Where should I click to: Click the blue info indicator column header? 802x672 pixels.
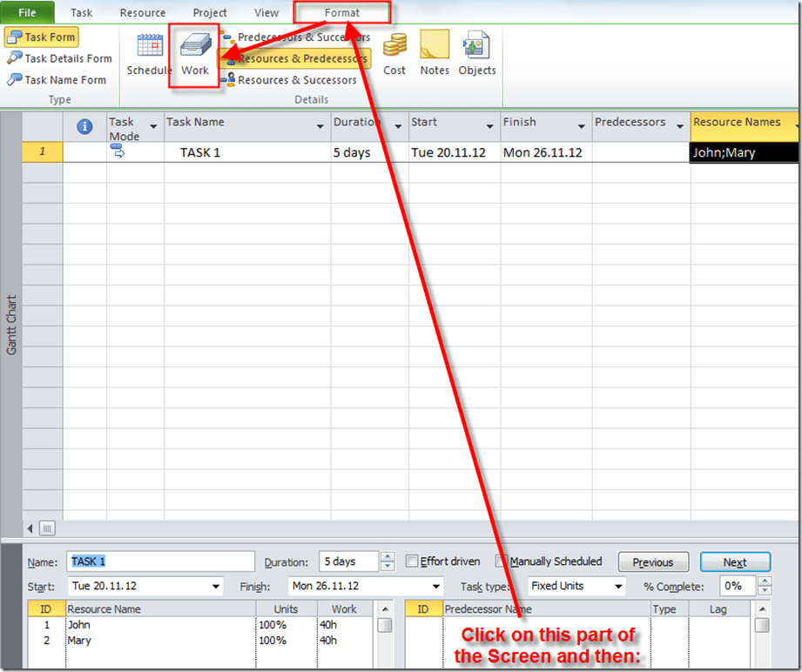[84, 127]
